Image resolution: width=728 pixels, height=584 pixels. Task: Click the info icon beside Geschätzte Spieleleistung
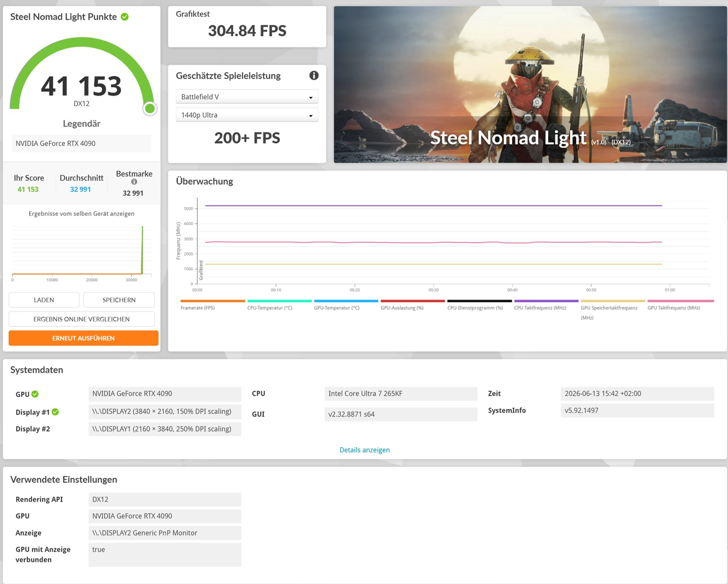point(314,76)
